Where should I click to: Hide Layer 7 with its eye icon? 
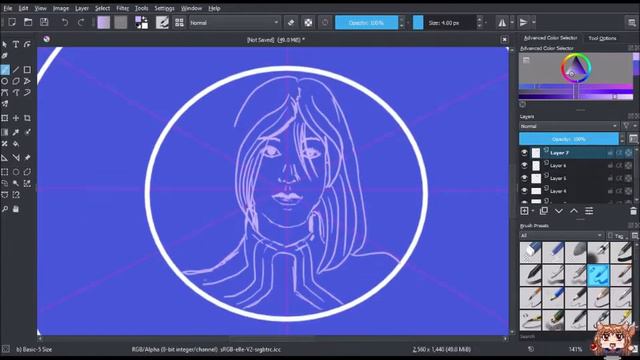tap(524, 153)
